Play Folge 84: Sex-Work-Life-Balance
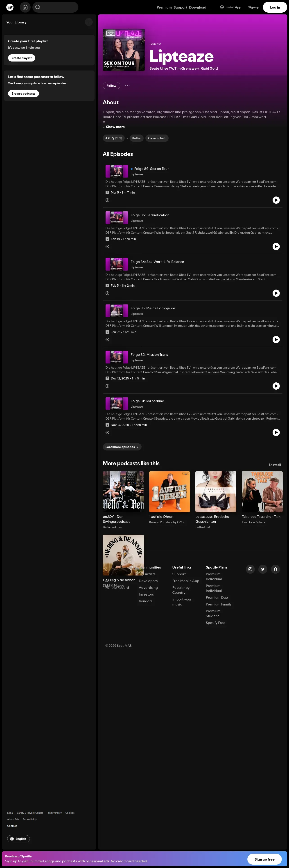289x868 pixels. pos(276,293)
